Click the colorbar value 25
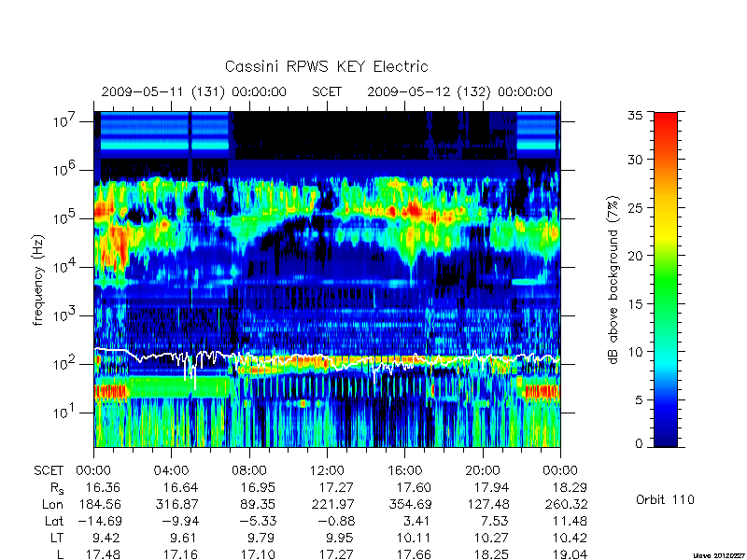747x560 pixels. tap(635, 207)
